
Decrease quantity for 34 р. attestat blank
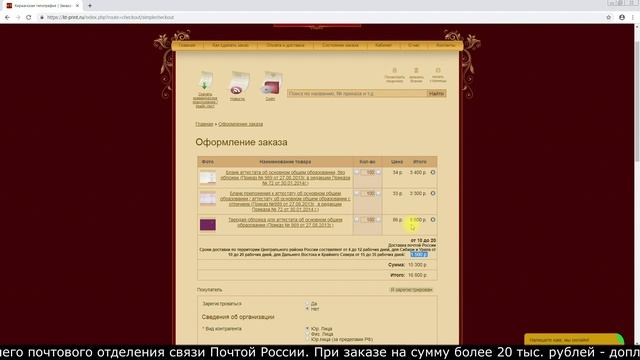(x=357, y=173)
